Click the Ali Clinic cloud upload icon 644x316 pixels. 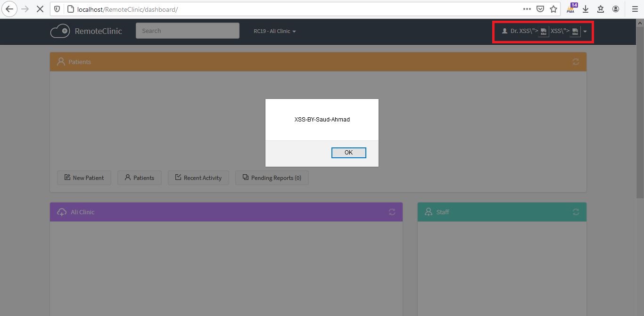(x=62, y=212)
